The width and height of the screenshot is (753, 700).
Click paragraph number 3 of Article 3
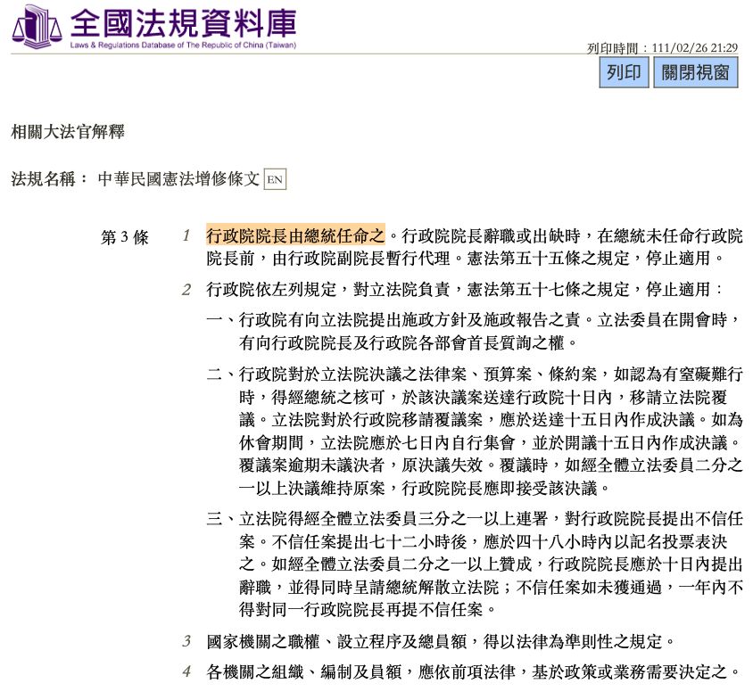coord(186,641)
